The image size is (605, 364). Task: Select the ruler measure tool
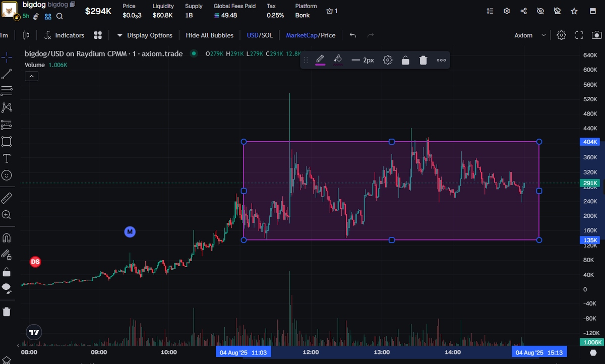click(7, 198)
